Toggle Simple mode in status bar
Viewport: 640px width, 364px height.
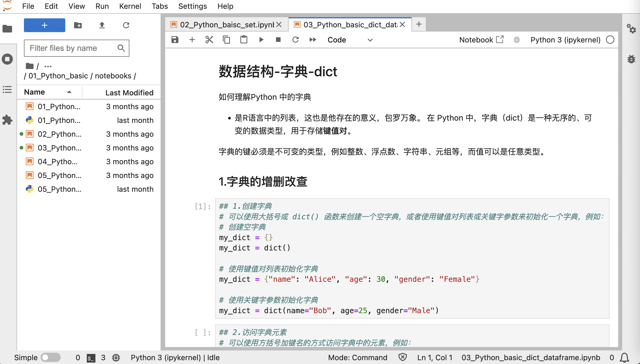point(51,357)
